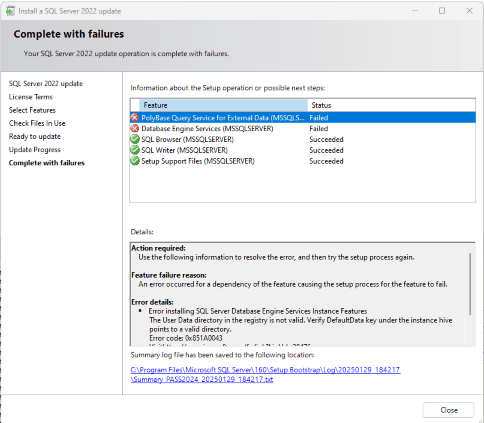Click the green success icon for Setup Support Files
The height and width of the screenshot is (423, 484).
tap(135, 161)
